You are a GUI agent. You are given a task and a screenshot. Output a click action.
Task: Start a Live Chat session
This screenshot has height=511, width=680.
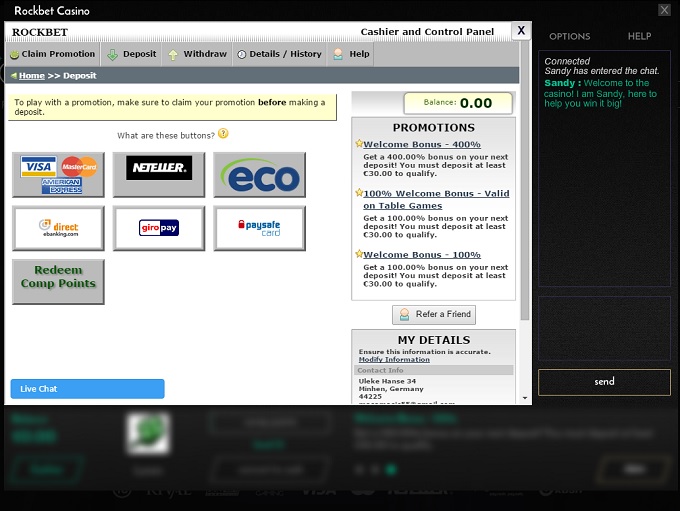point(87,389)
